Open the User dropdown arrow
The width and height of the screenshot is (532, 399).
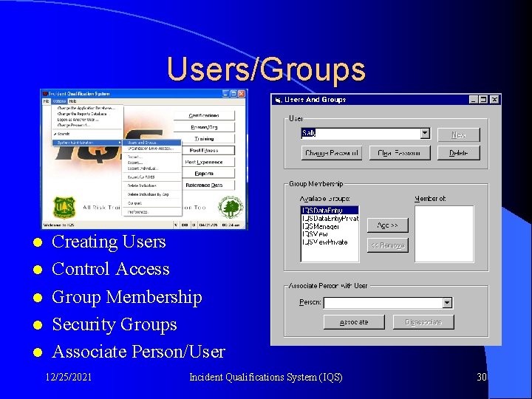pyautogui.click(x=425, y=133)
